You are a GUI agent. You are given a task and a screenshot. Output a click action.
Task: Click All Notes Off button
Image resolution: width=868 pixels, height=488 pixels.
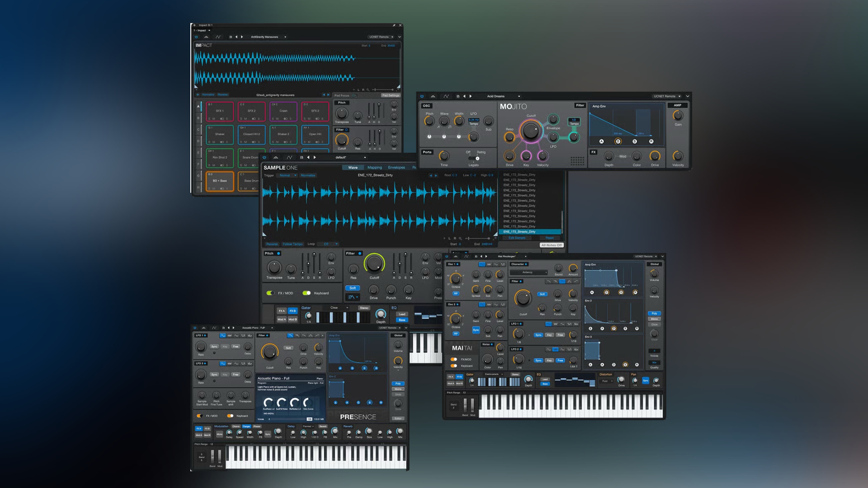pos(551,245)
